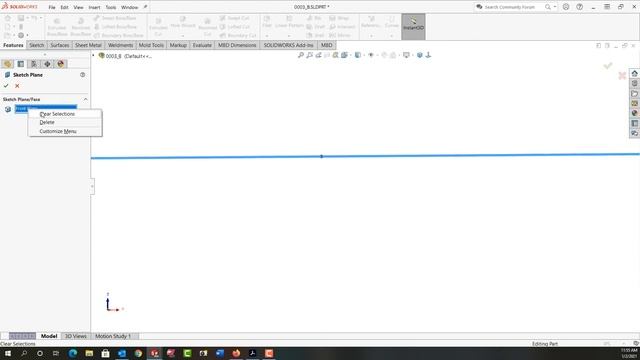This screenshot has height=360, width=640.
Task: Open Design Library tab in task pane
Action: pos(634,83)
